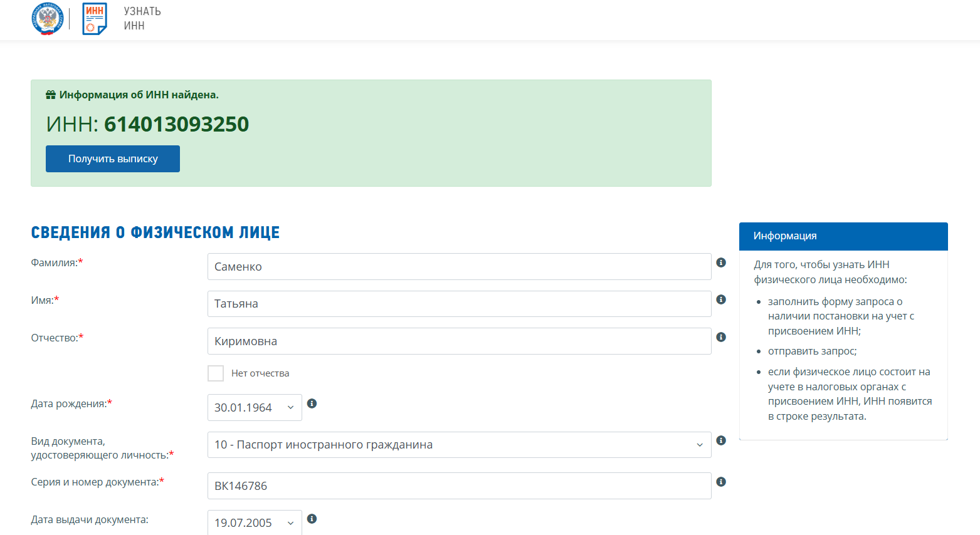The height and width of the screenshot is (535, 980).
Task: Tick the Нет отчества checkbox
Action: pyautogui.click(x=216, y=373)
